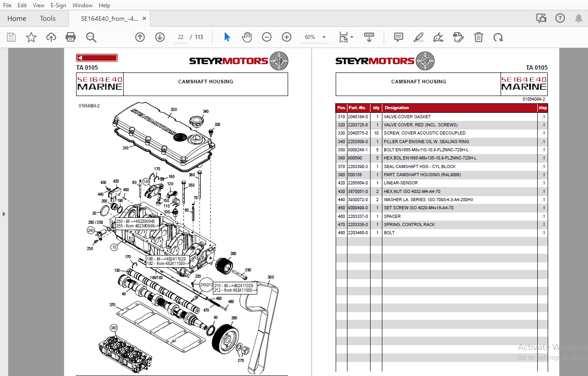Click the Qty column header

pos(376,108)
